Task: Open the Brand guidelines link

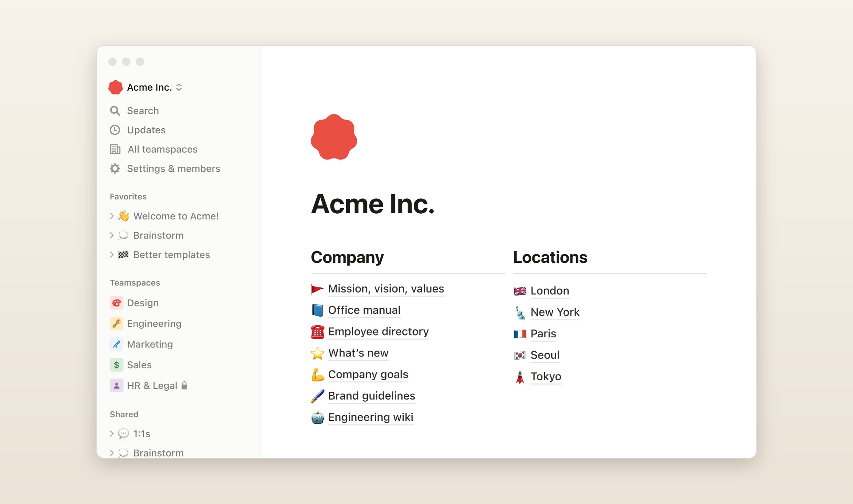Action: (371, 396)
